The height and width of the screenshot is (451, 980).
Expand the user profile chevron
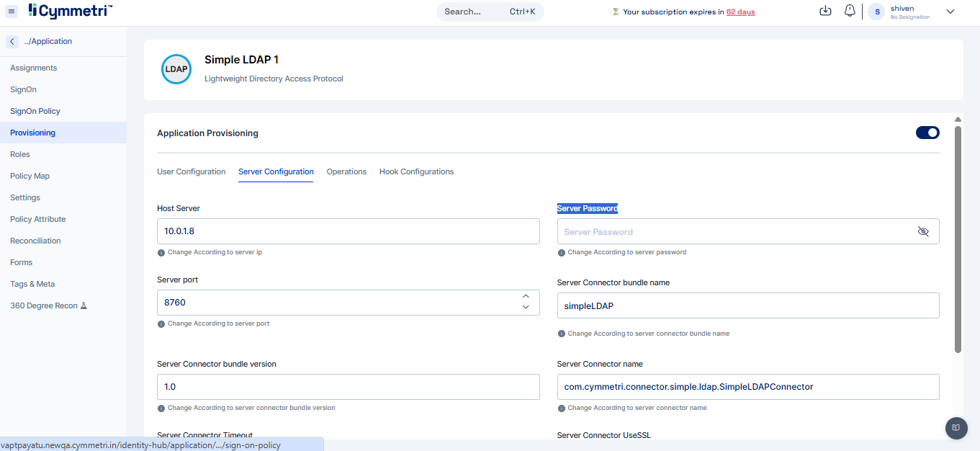tap(950, 12)
